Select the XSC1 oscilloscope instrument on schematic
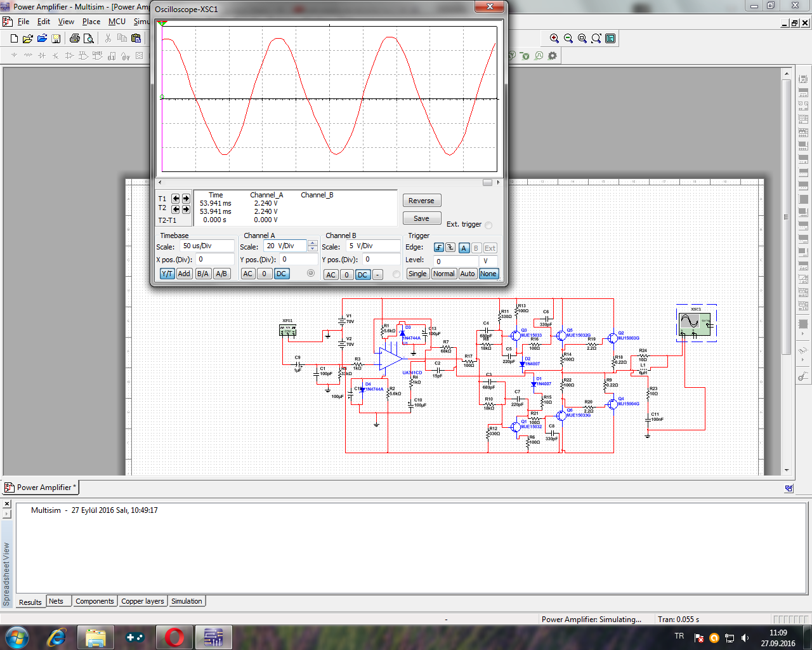 pyautogui.click(x=696, y=323)
